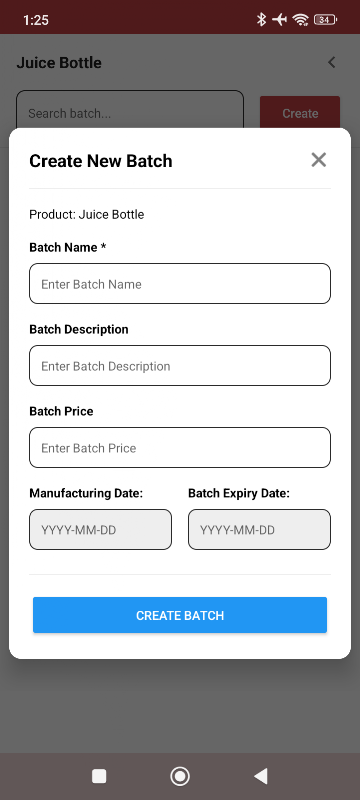
Task: Close the Create New Batch dialog
Action: point(319,160)
